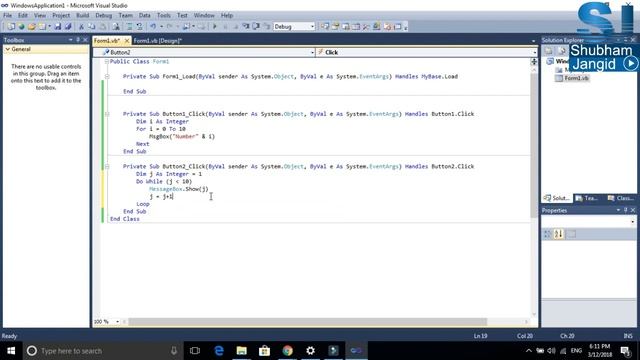Switch to the Class View bottom tab
The image size is (640, 360).
[x=620, y=198]
